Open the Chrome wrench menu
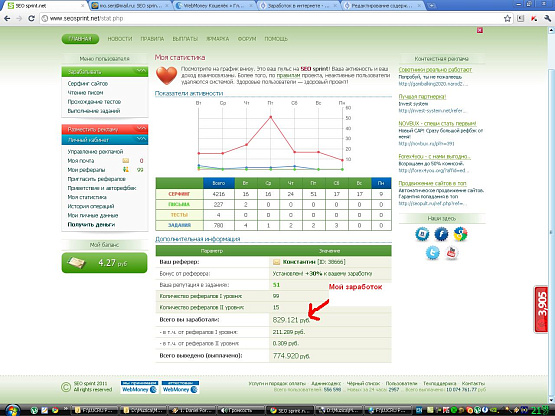Screen dimensions: 555x416 click(x=548, y=18)
